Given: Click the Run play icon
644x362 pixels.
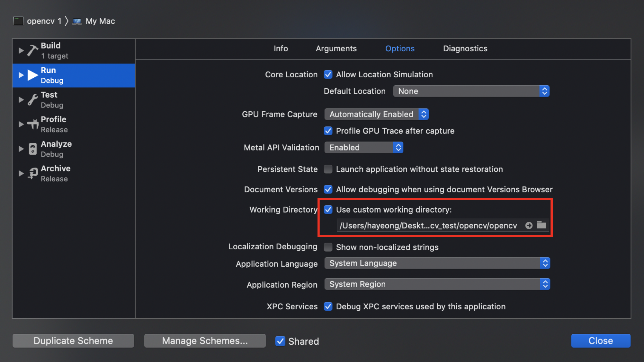Looking at the screenshot, I should tap(33, 75).
